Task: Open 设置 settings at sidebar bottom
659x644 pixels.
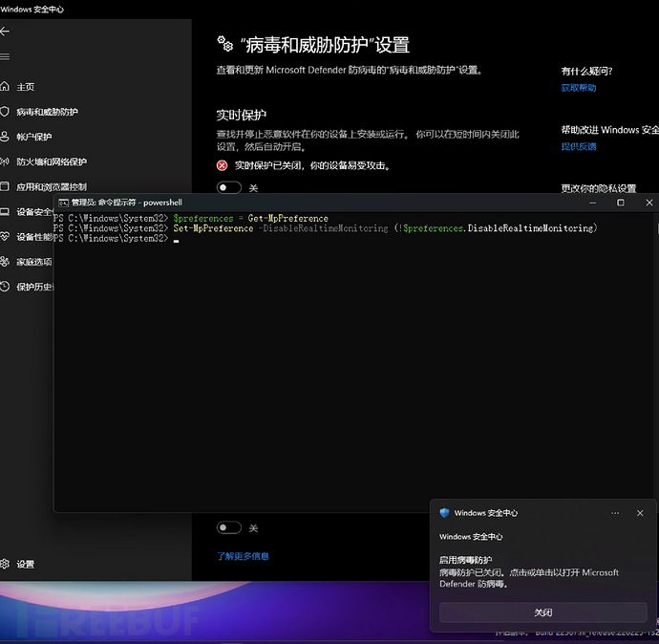Action: 25,564
